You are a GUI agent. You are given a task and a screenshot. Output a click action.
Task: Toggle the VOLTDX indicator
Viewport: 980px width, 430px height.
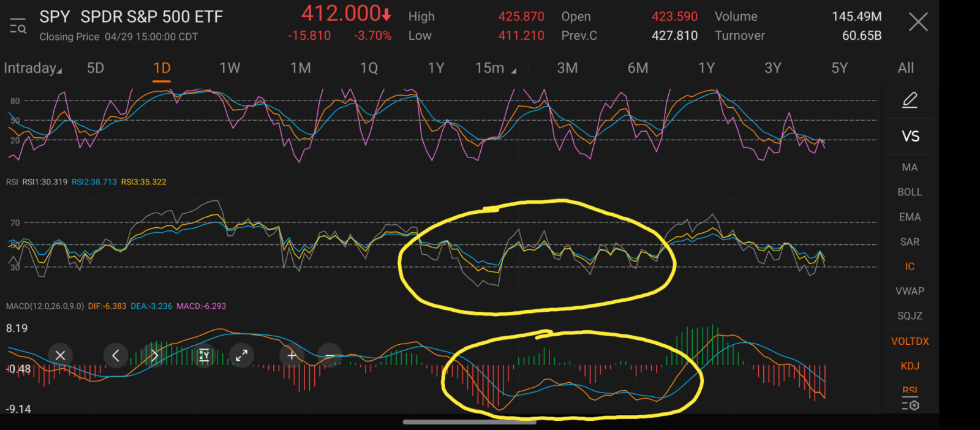click(x=910, y=341)
